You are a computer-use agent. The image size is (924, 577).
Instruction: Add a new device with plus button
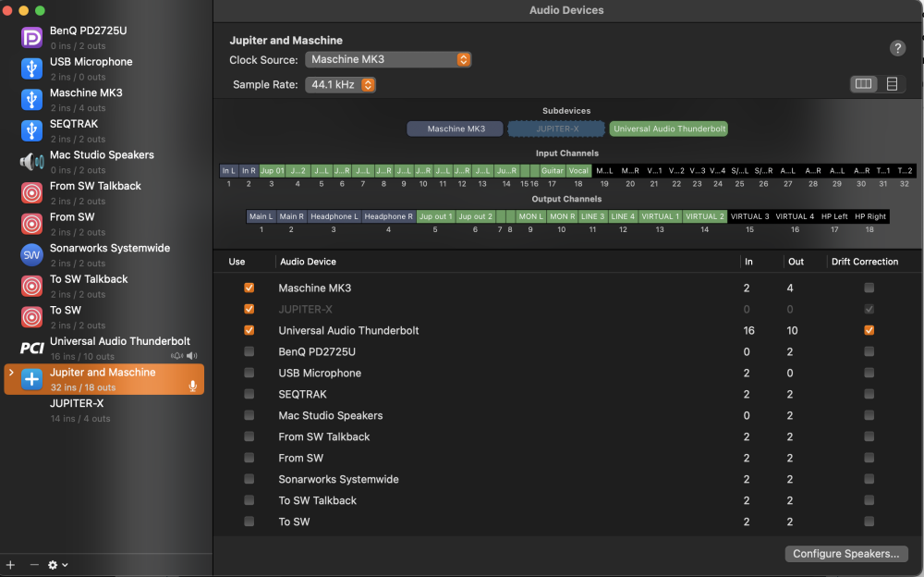coord(10,565)
